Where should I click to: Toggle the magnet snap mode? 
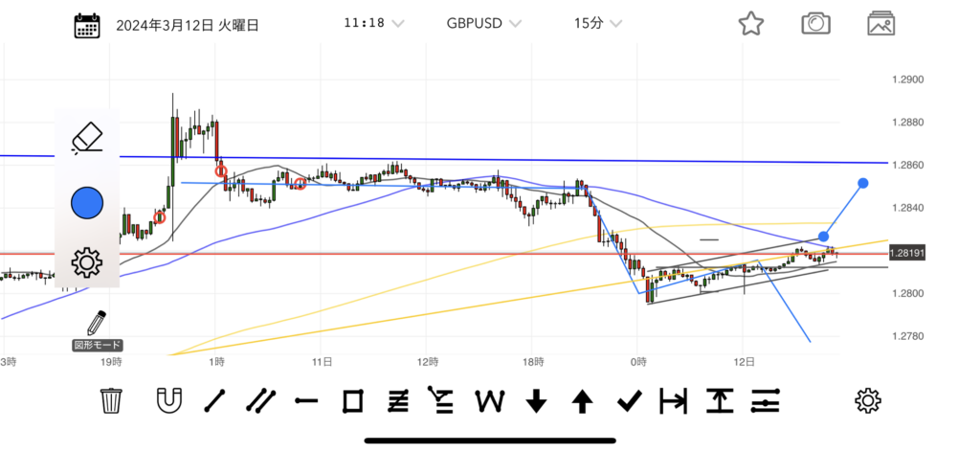[168, 401]
